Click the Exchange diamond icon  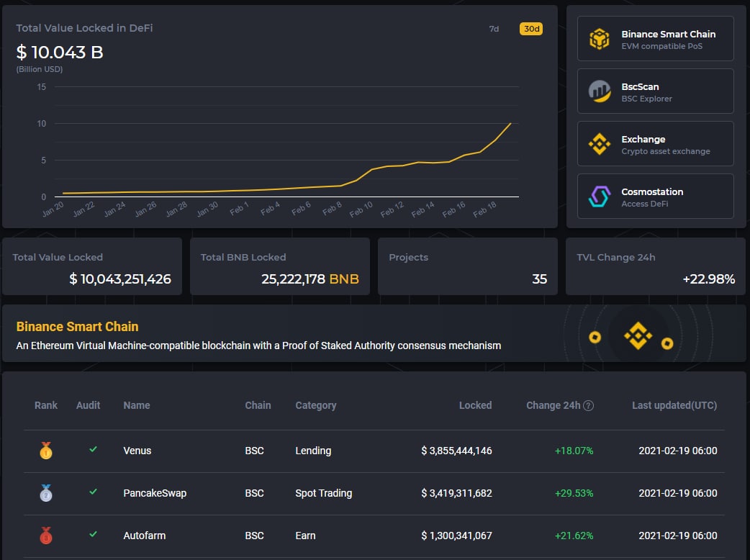[x=600, y=144]
